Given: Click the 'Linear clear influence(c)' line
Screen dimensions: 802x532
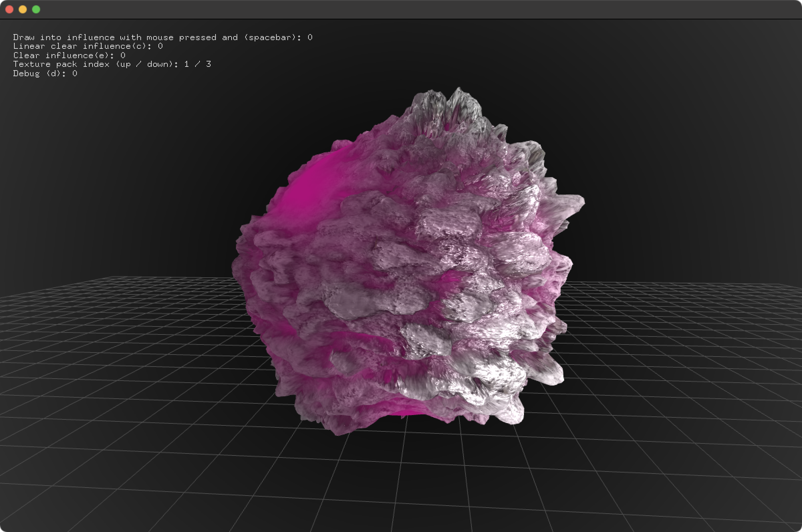Looking at the screenshot, I should (x=88, y=46).
